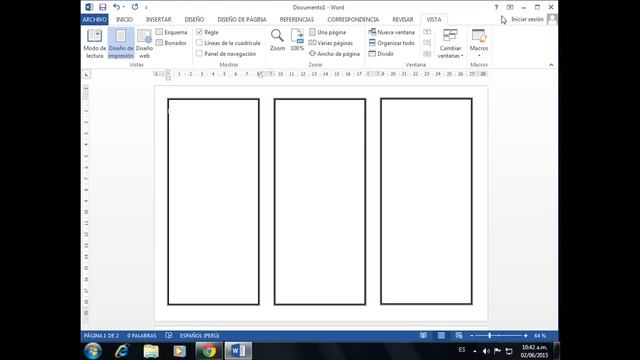Switch to the DISEÑO tab

(x=194, y=20)
